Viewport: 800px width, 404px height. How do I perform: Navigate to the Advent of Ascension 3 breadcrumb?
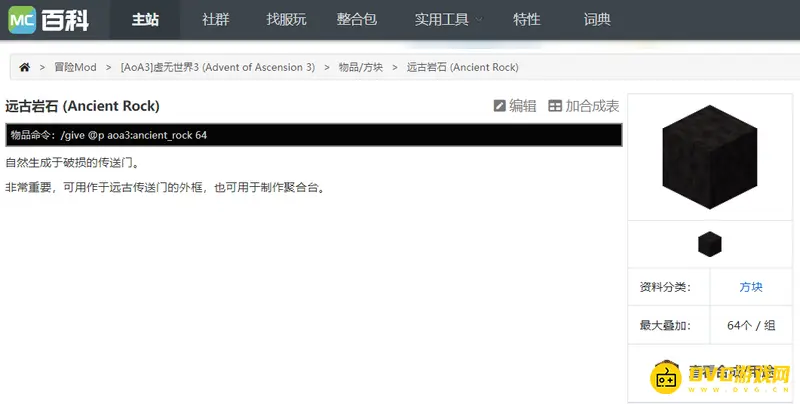(x=217, y=67)
